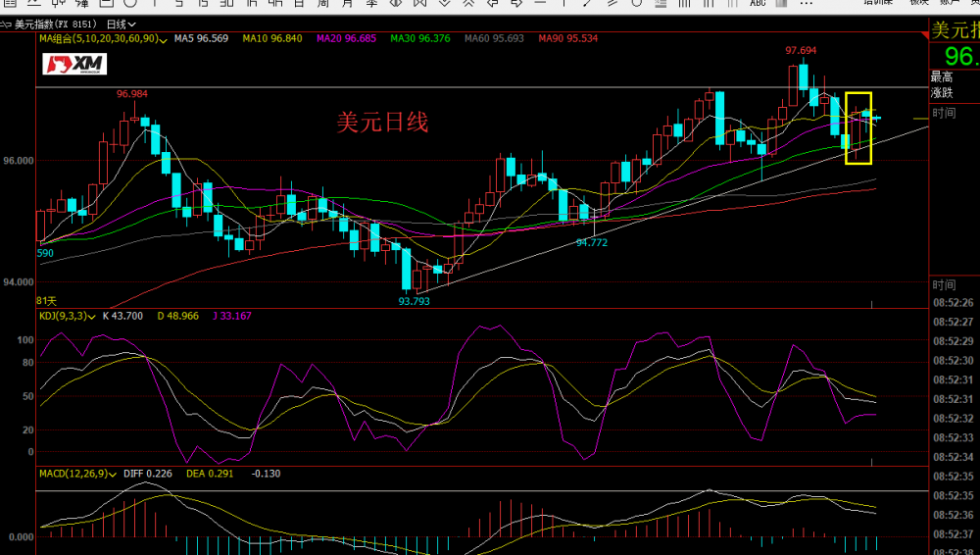Select the ABC text annotation tool
Viewport: 980px width, 555px height.
[758, 3]
